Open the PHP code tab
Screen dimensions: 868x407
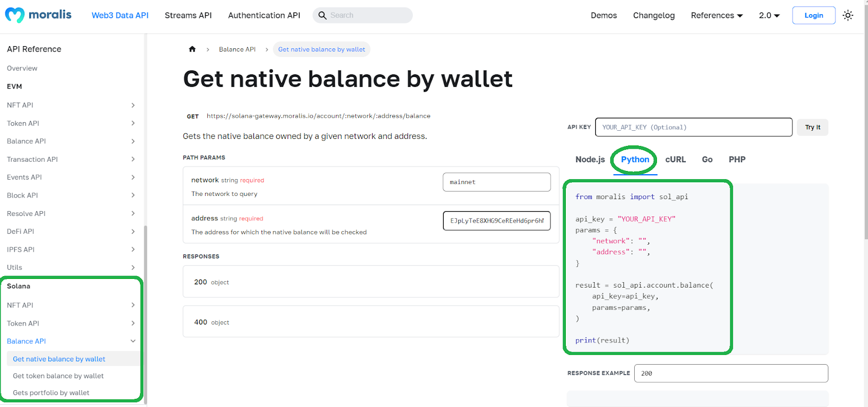(x=737, y=160)
